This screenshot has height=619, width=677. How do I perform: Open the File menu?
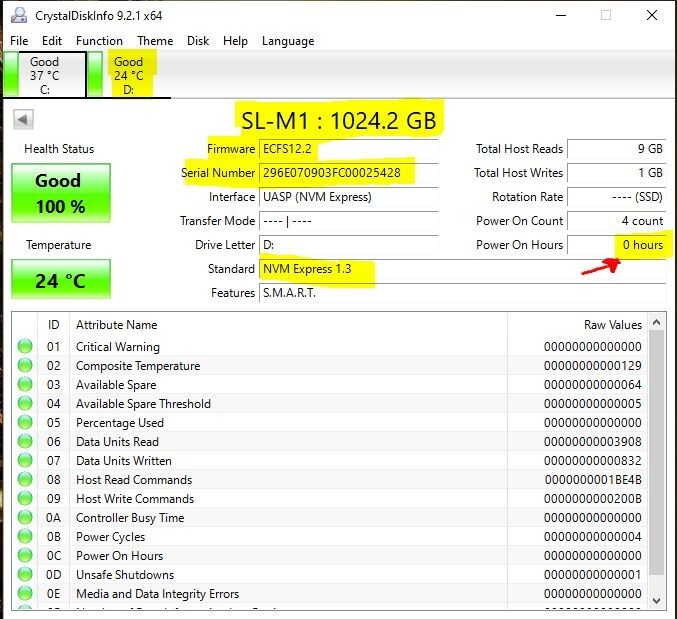coord(19,41)
